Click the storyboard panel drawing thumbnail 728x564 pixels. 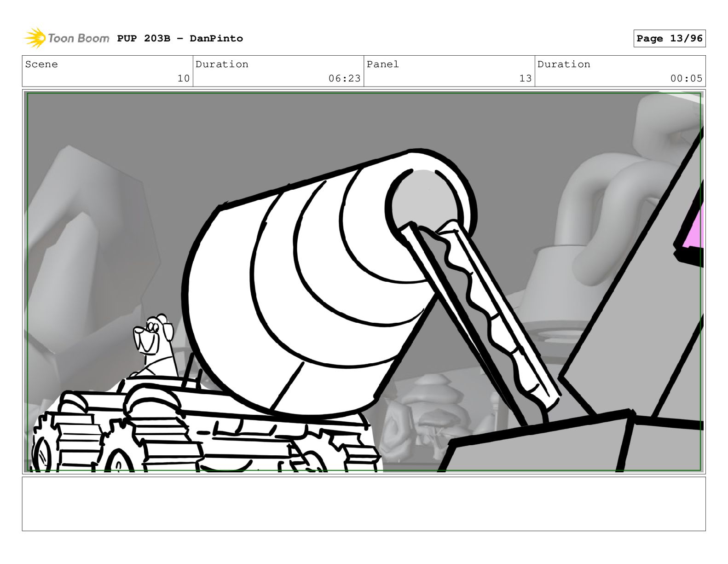click(x=364, y=282)
